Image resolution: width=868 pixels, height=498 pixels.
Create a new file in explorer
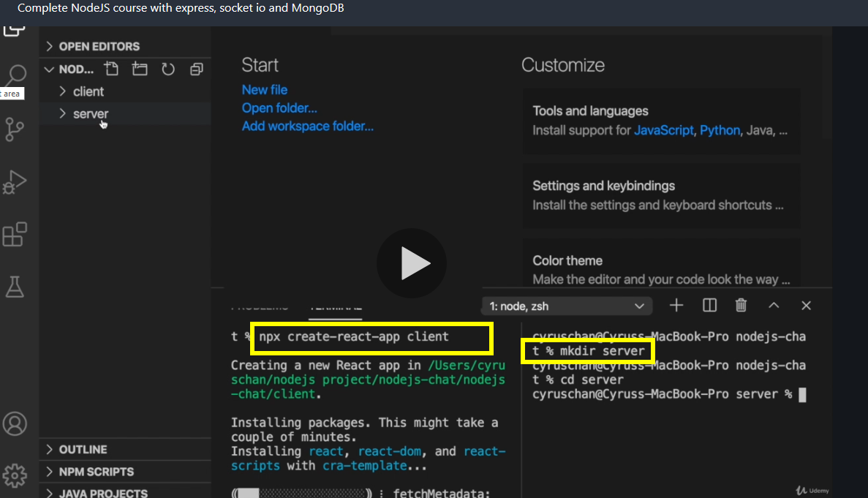coord(112,69)
